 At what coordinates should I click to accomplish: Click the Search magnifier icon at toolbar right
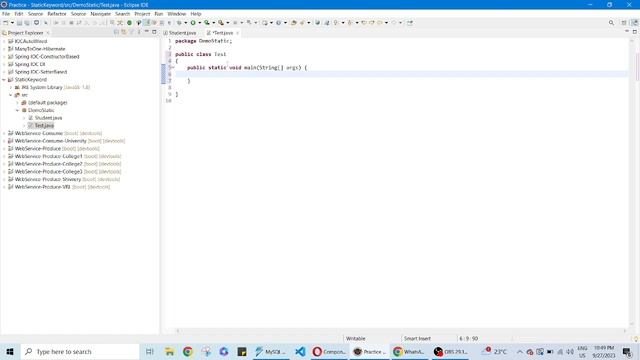tap(611, 23)
